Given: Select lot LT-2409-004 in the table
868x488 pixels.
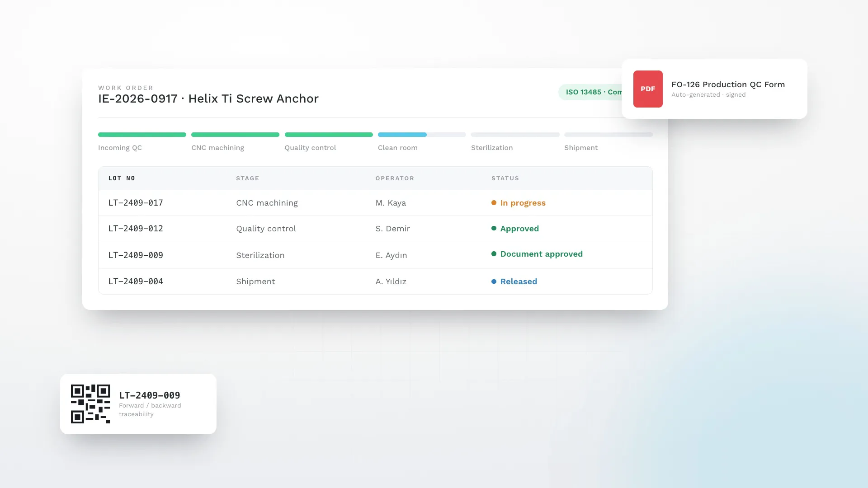Looking at the screenshot, I should 136,282.
